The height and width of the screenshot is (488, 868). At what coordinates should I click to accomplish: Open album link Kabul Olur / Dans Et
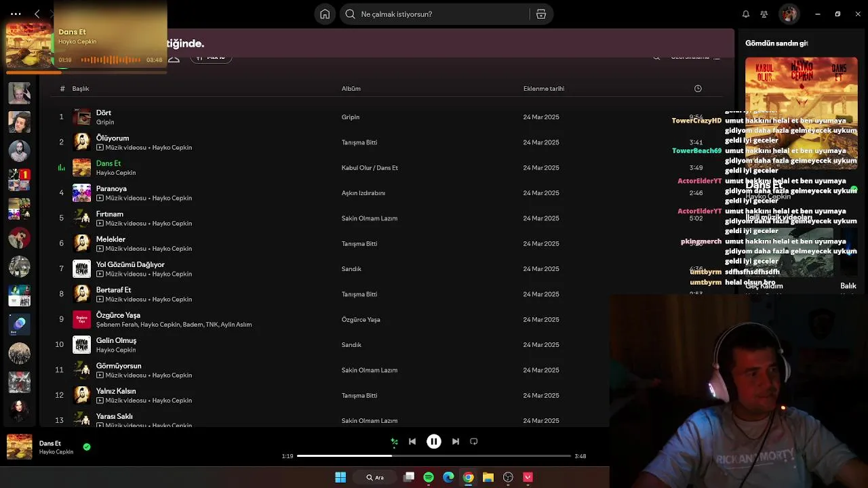click(x=370, y=168)
